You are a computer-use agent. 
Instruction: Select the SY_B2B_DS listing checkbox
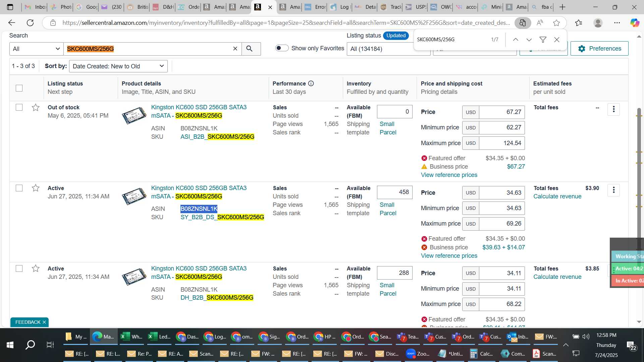coord(19,188)
